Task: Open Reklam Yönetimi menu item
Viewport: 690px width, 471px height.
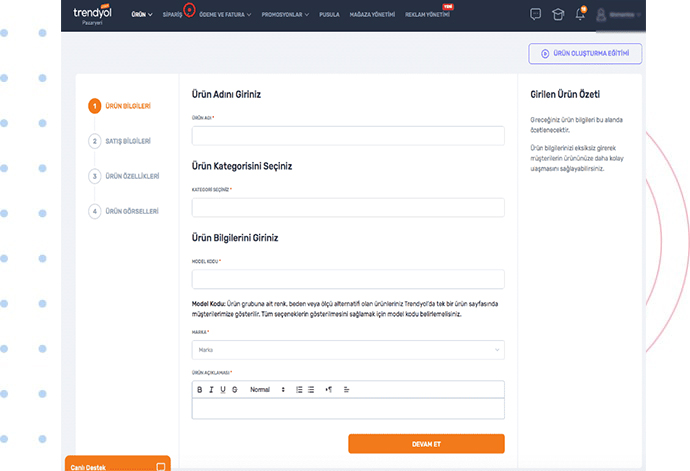Action: (427, 15)
